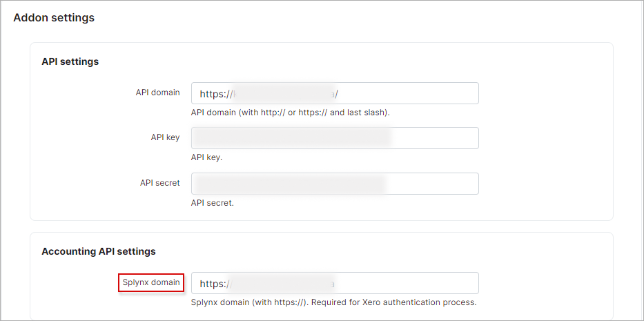
Task: Click the blurred value in API key field
Action: tap(291, 138)
